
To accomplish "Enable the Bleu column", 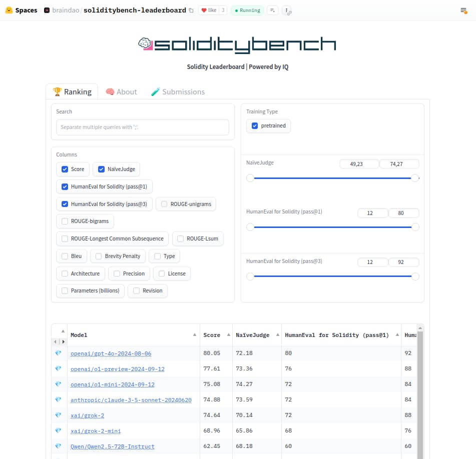I will 65,256.
